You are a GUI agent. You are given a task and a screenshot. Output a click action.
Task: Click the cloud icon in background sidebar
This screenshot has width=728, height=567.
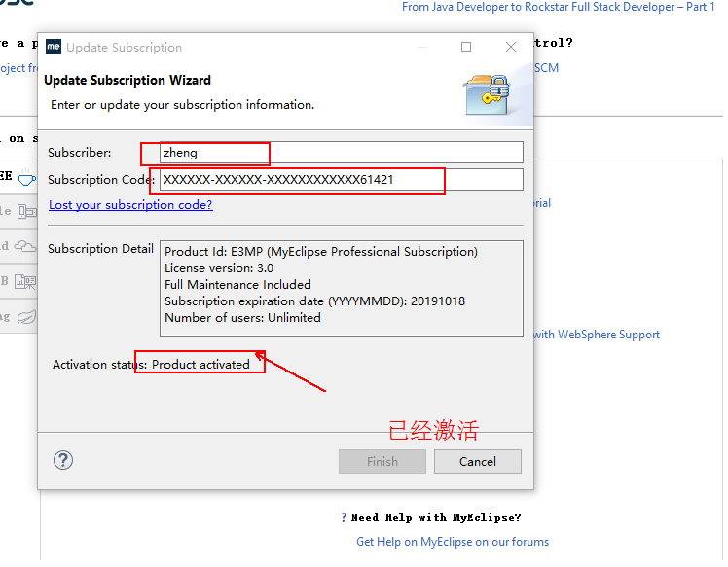(25, 248)
